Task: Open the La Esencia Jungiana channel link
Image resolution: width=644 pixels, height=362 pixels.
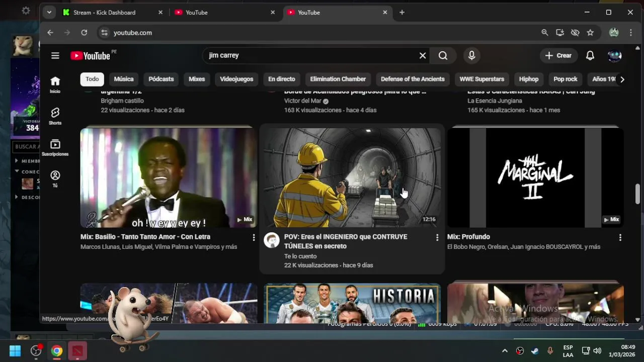Action: (x=495, y=101)
